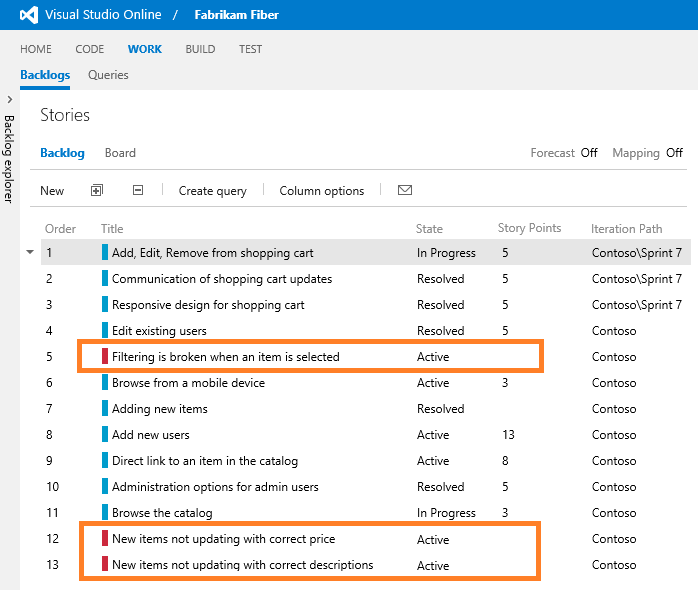This screenshot has height=590, width=698.
Task: Click order number 10 cell
Action: click(53, 487)
